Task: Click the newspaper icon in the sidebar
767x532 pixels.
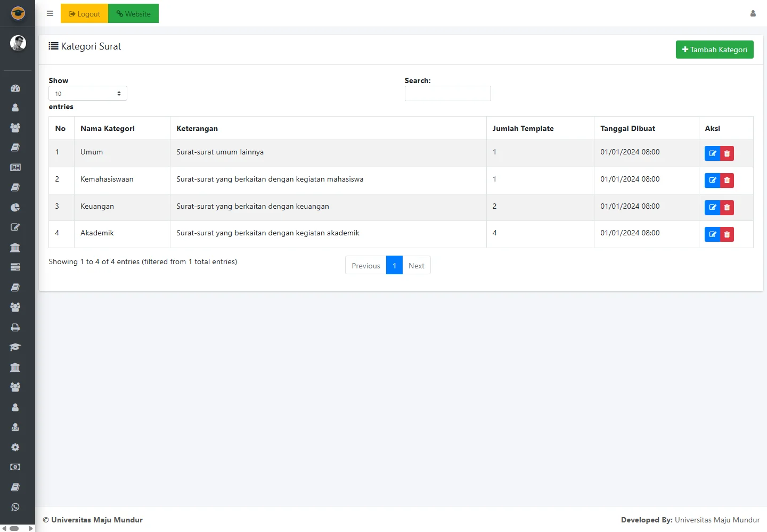Action: coord(15,167)
